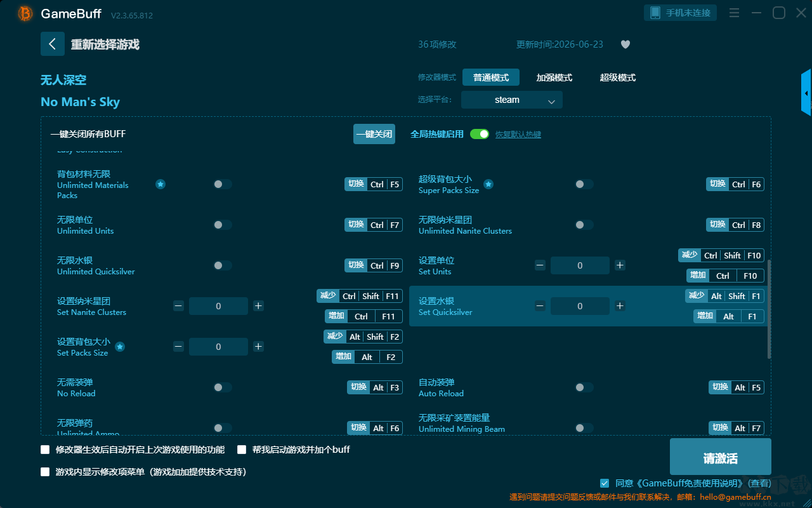
Task: Disable the global hotkey switch
Action: point(480,134)
